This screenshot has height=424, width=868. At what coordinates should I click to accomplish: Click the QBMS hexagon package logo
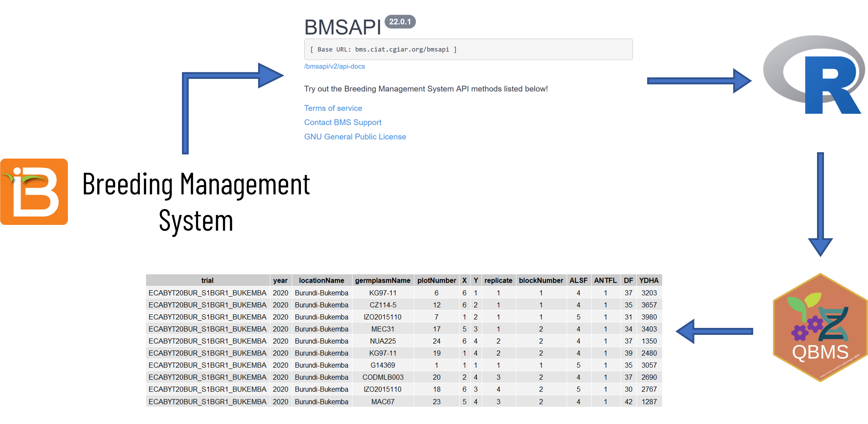(820, 328)
